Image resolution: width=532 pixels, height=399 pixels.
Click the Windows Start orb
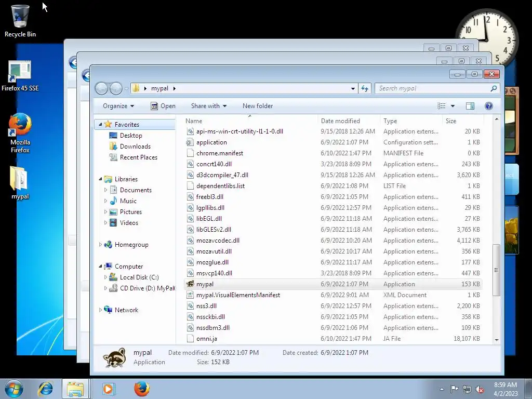[14, 389]
